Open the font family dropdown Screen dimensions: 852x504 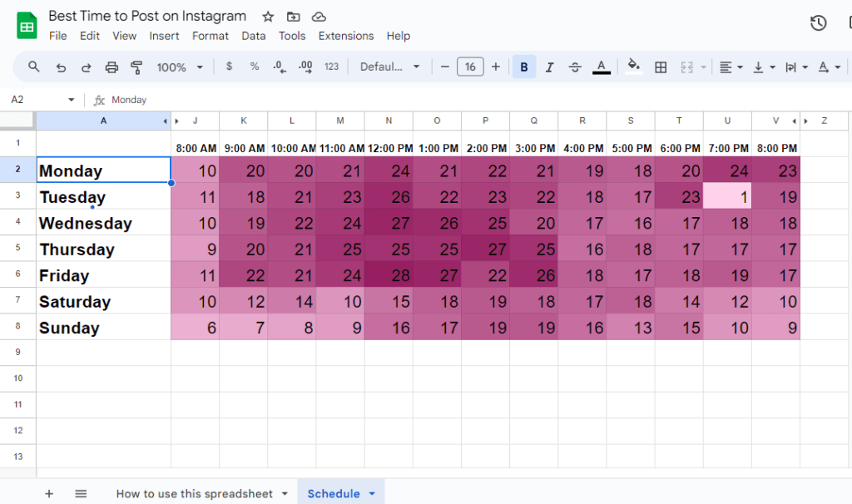(x=389, y=67)
